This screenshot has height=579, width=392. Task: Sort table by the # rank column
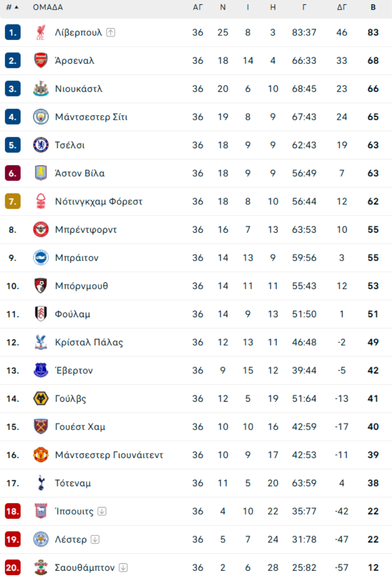pos(12,7)
